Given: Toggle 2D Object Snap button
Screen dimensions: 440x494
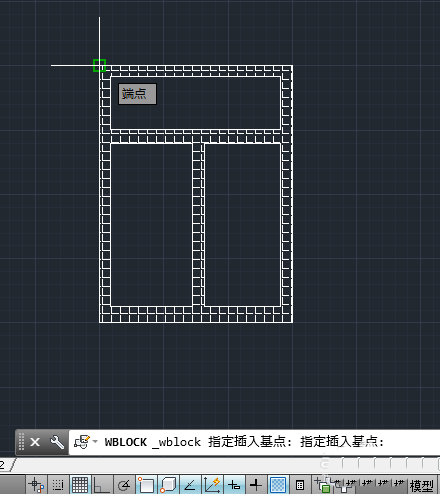Looking at the screenshot, I should pos(146,485).
